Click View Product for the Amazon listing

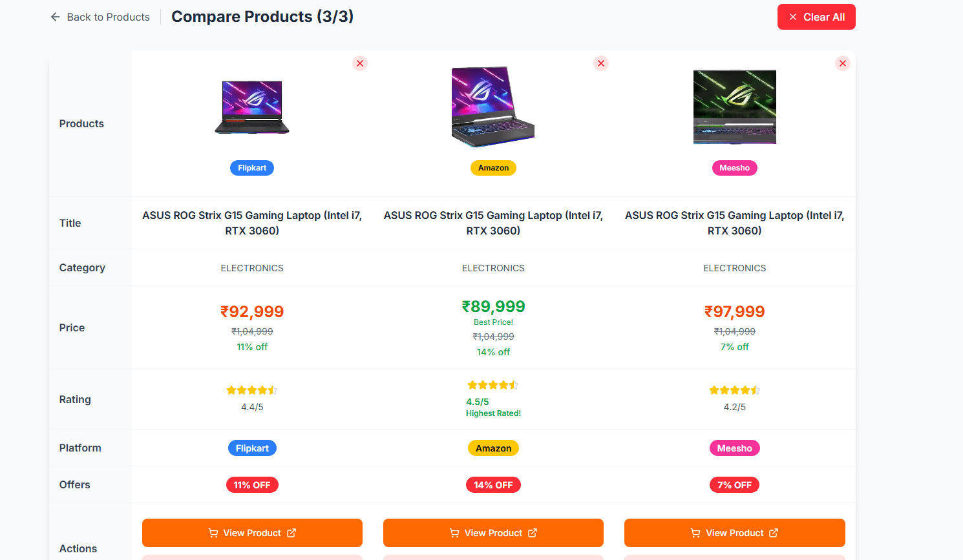pyautogui.click(x=493, y=533)
